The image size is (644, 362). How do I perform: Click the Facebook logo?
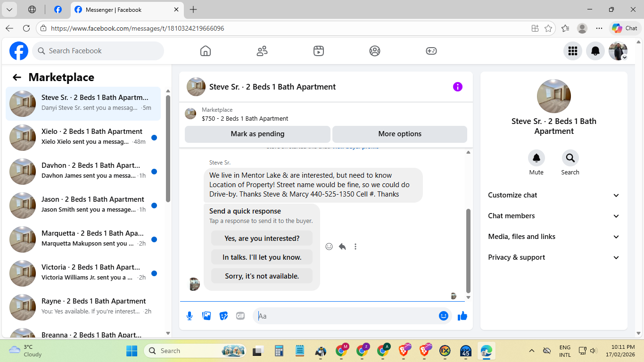click(19, 51)
